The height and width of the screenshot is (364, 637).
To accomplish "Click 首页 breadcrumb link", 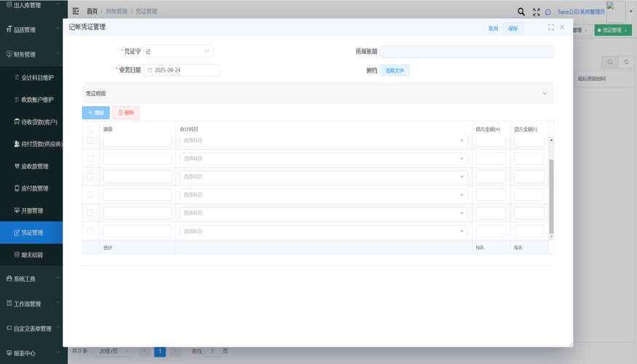I will pos(92,12).
